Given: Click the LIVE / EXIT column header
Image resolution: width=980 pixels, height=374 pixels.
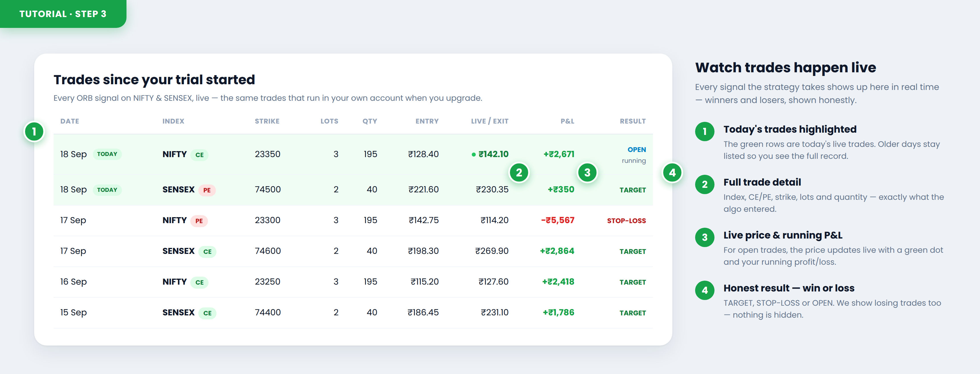Looking at the screenshot, I should [490, 121].
